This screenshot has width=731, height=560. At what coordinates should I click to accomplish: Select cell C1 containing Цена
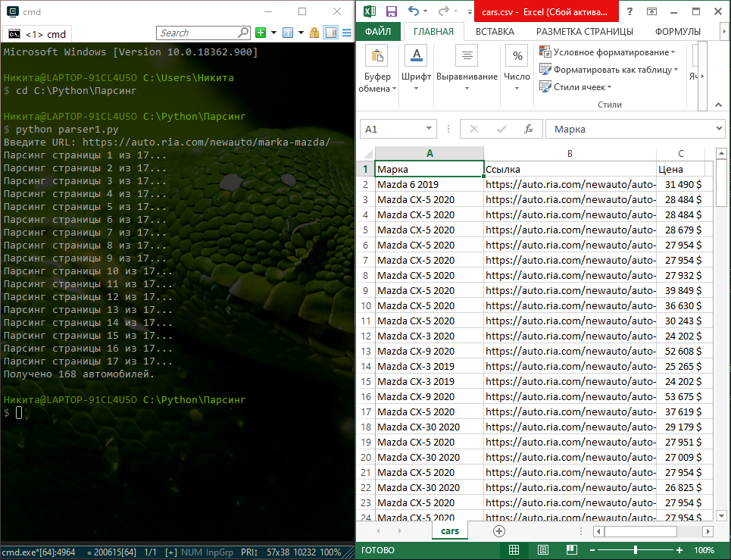(x=681, y=169)
